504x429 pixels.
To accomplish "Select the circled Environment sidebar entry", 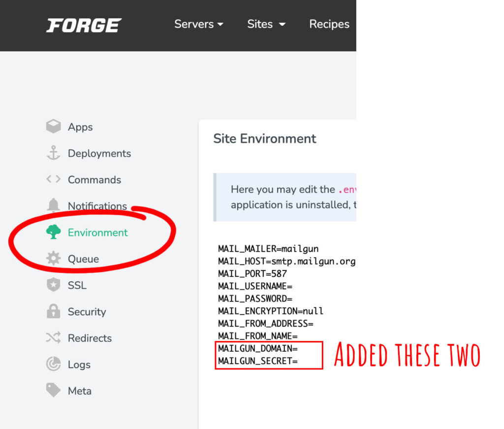I will [97, 232].
